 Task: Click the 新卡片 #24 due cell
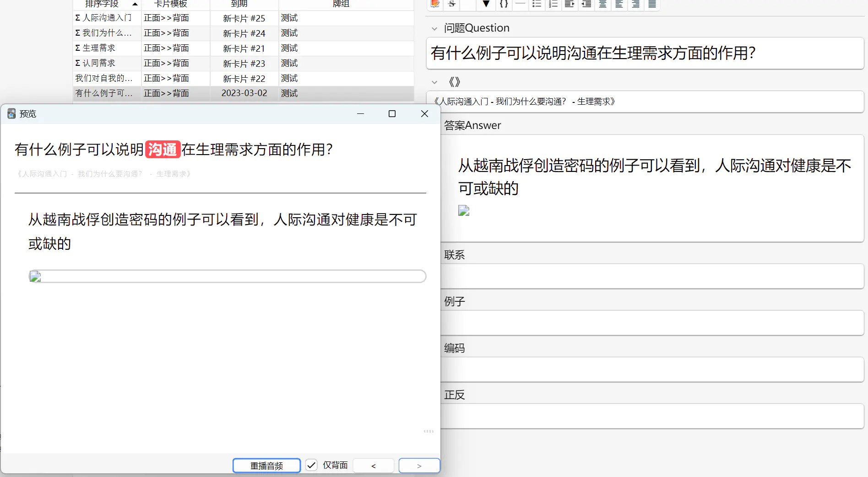[x=244, y=33]
